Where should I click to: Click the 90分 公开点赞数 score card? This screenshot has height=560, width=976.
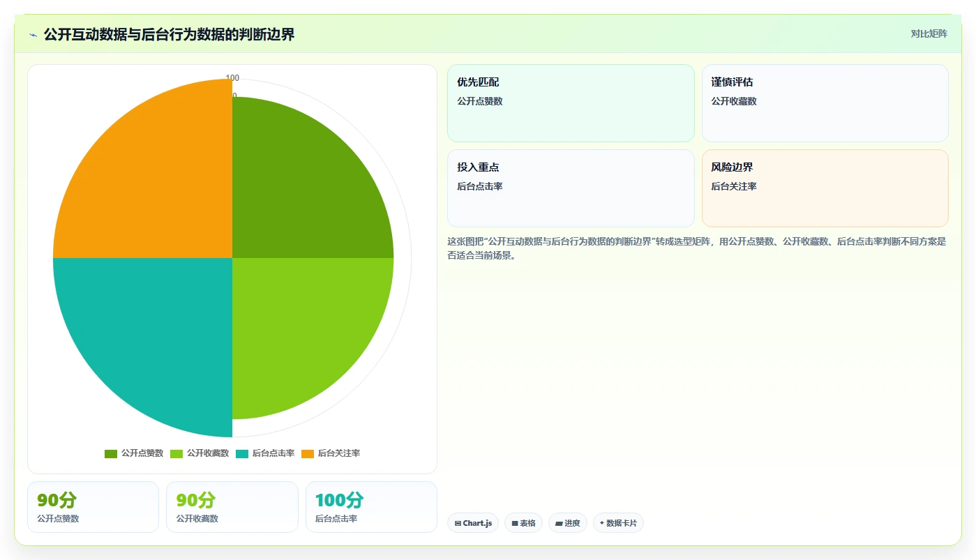tap(93, 507)
